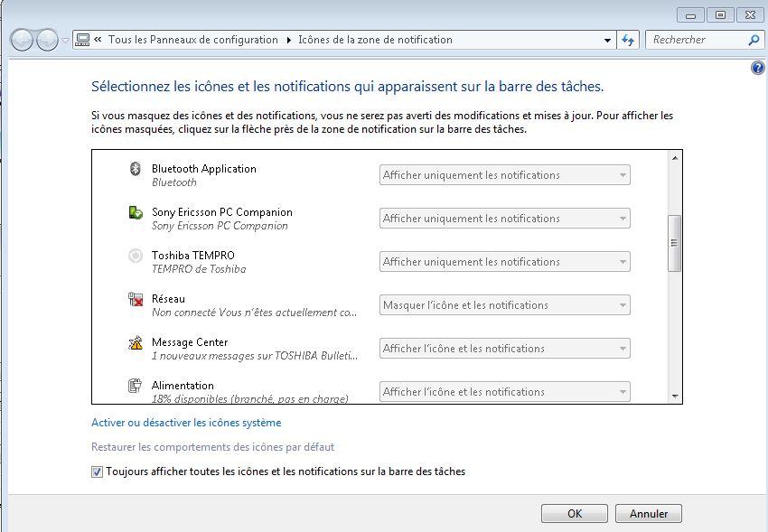Image resolution: width=768 pixels, height=532 pixels.
Task: Open address bar history dropdown arrow
Action: point(607,40)
